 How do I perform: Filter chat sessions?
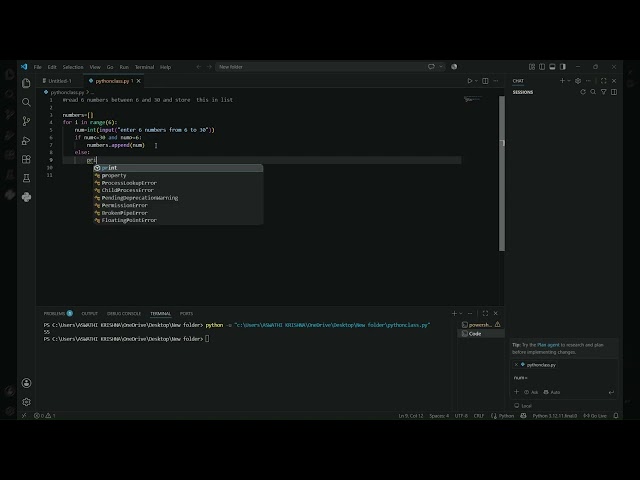[604, 92]
